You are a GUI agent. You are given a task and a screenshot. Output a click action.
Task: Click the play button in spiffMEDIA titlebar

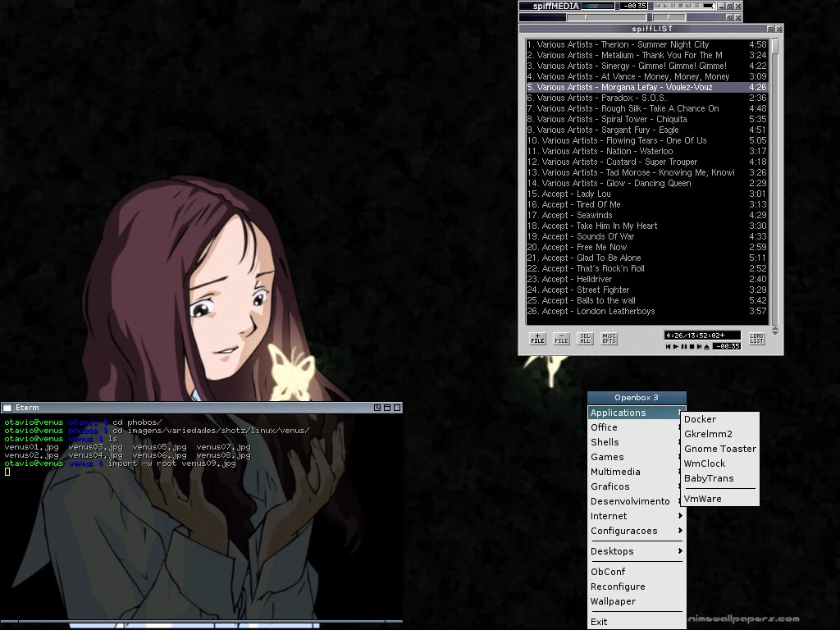pyautogui.click(x=665, y=6)
